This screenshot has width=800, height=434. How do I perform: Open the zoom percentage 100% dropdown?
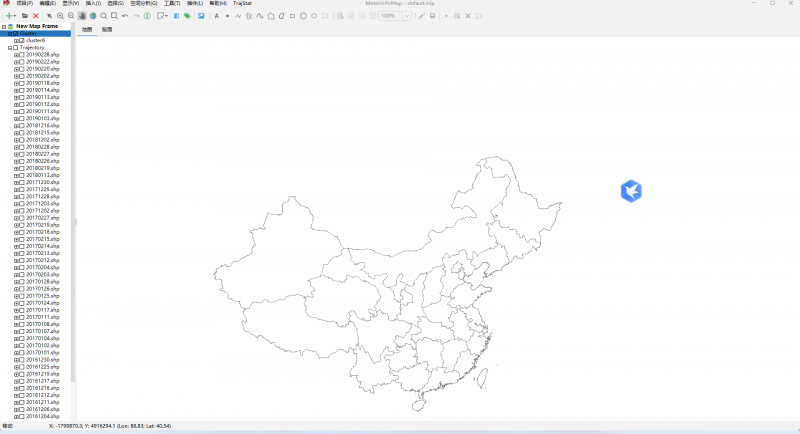pos(407,16)
